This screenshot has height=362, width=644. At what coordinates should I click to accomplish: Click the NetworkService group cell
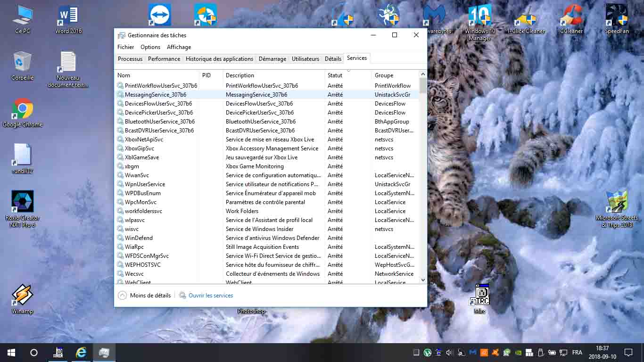pyautogui.click(x=394, y=274)
